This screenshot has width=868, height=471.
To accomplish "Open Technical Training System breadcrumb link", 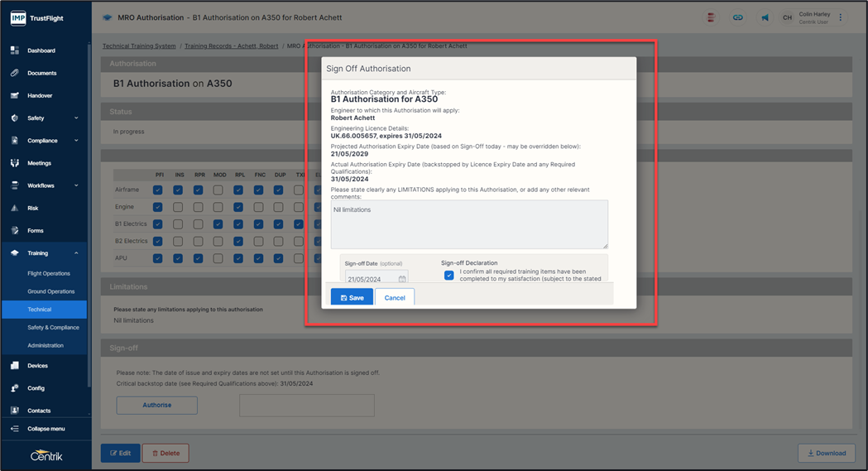I will coord(139,46).
